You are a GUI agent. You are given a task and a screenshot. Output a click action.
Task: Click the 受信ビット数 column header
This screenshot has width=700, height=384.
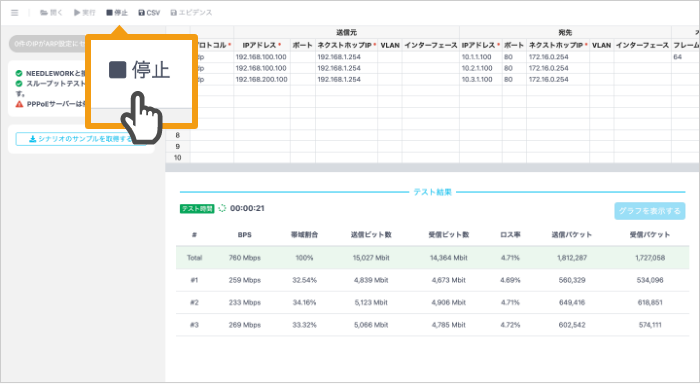(449, 235)
